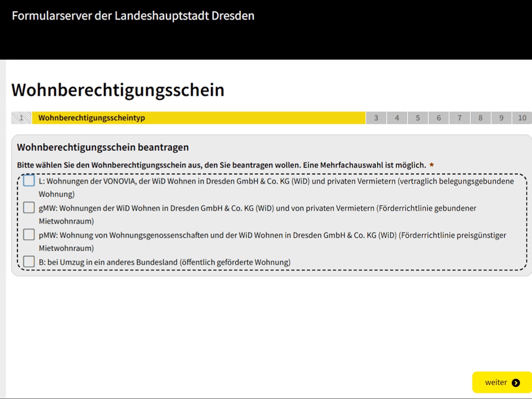532x399 pixels.
Task: Click the Formularserver der Landeshauptstadt Dresden title
Action: (133, 16)
